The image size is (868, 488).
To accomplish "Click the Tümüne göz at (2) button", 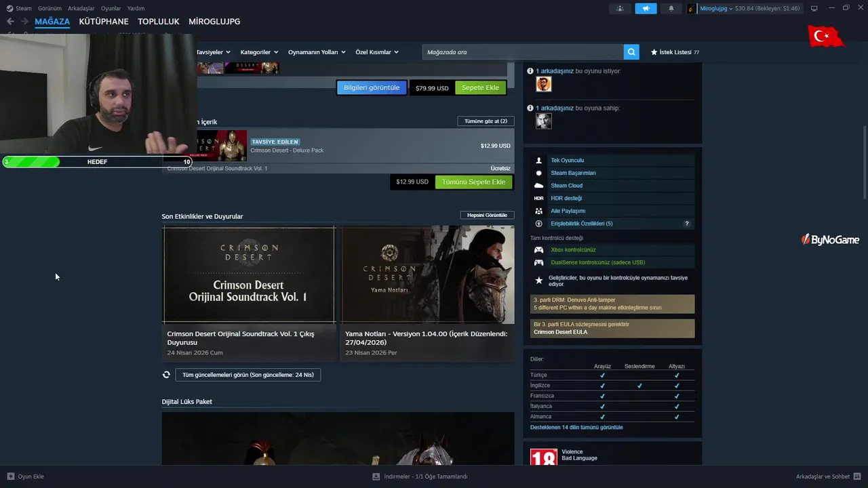I will [486, 121].
